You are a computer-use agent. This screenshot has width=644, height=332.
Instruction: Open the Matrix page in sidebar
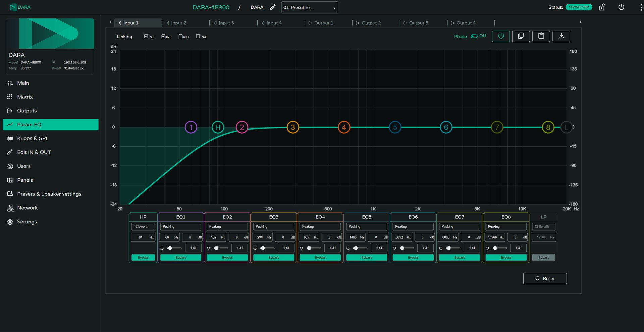click(x=51, y=97)
